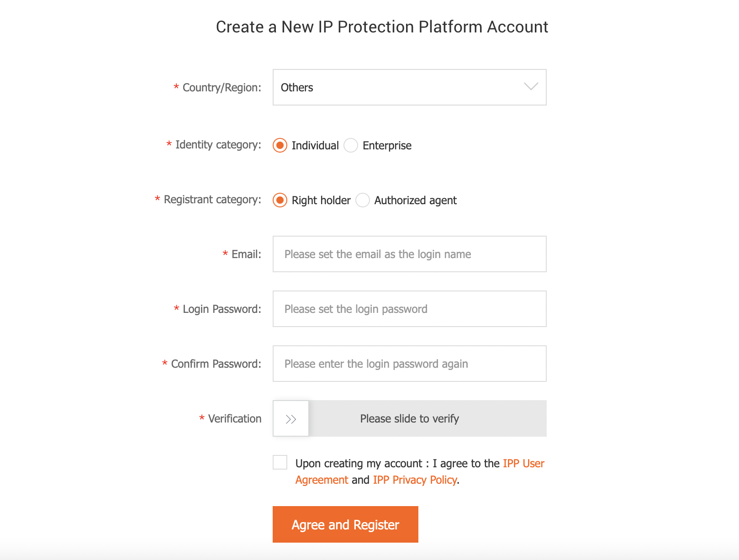Screen dimensions: 739x560
Task: Click the Individual label text
Action: click(315, 146)
